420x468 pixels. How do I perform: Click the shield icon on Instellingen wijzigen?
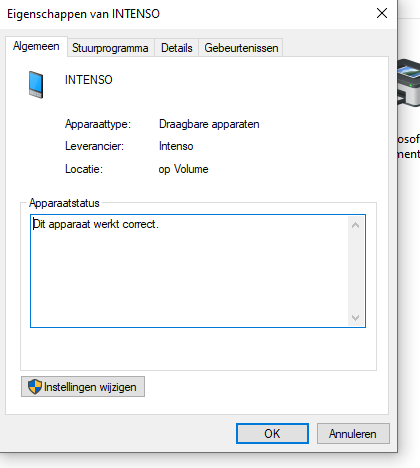point(35,387)
